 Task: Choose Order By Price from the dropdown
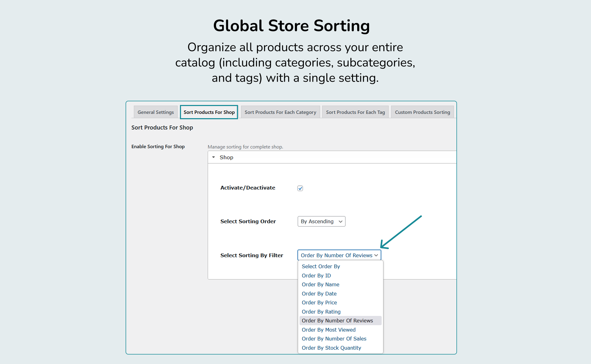click(319, 302)
